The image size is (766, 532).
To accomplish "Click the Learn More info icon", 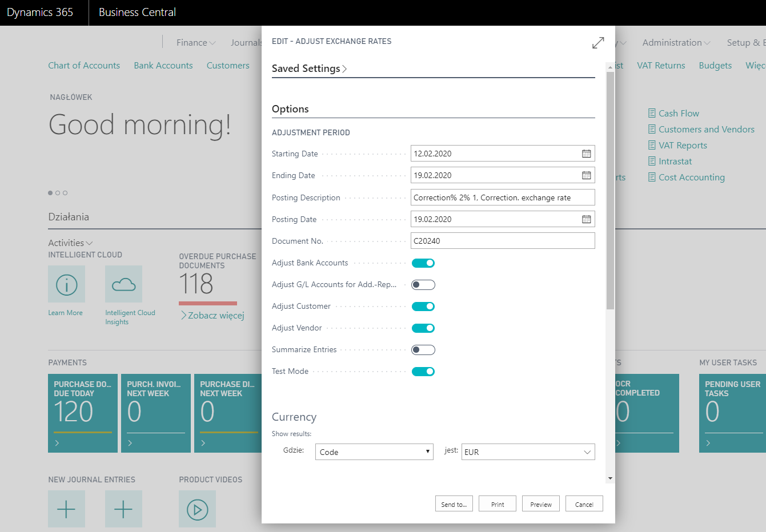I will point(66,284).
